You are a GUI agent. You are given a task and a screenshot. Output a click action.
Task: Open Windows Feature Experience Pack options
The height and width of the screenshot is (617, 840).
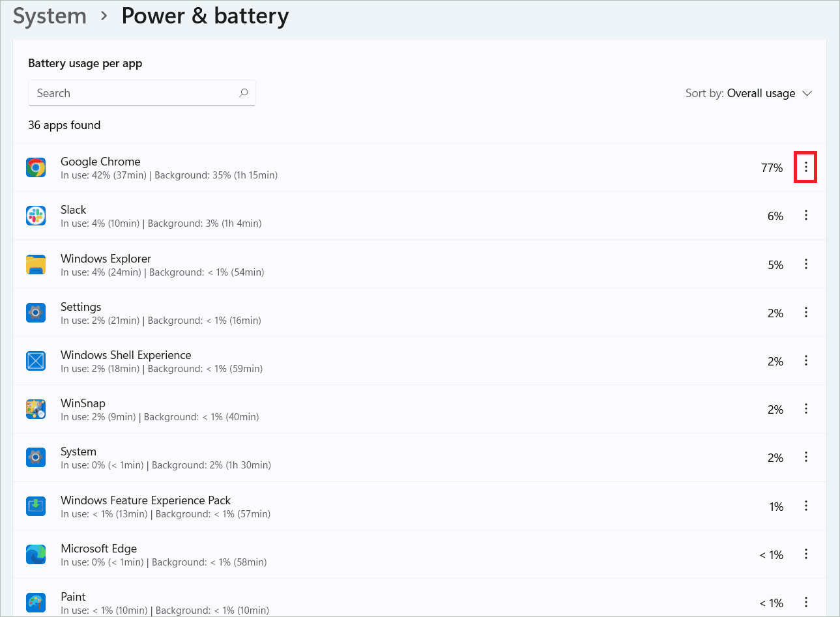806,506
